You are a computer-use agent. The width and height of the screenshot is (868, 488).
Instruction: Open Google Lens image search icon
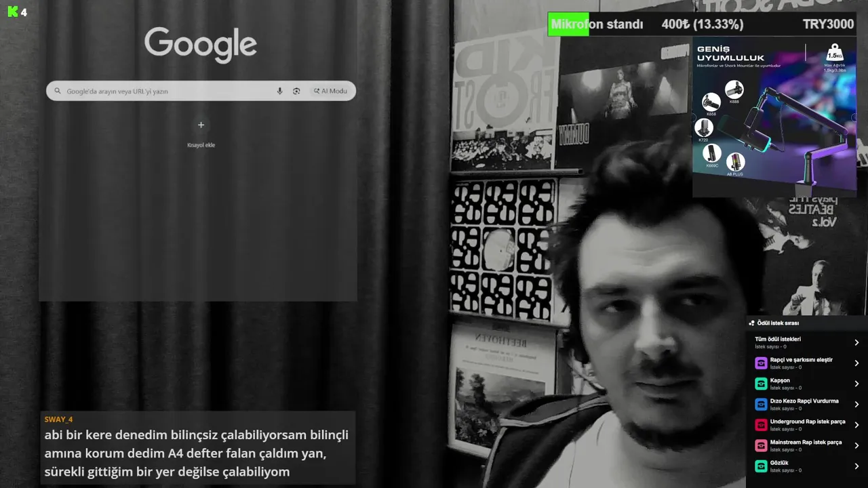pos(296,91)
